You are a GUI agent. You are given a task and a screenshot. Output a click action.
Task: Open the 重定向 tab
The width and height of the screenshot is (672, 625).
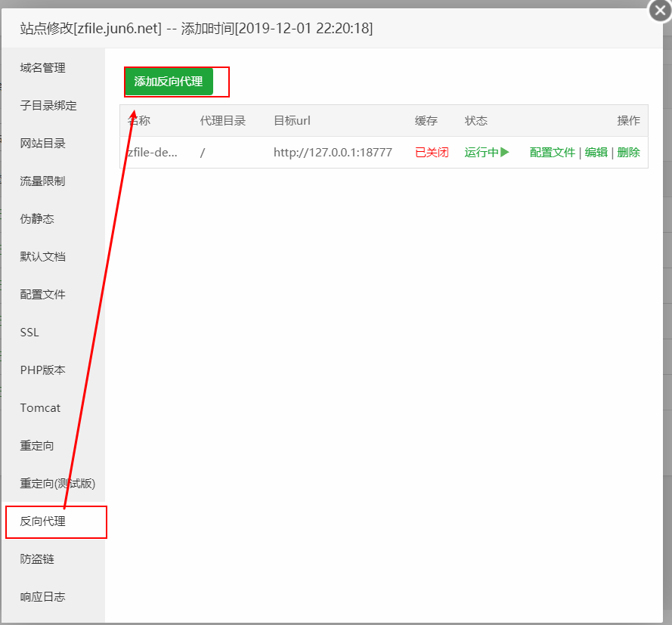click(37, 446)
